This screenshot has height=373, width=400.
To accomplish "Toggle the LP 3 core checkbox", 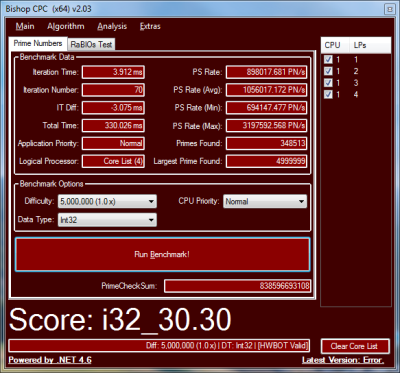I will tap(328, 83).
